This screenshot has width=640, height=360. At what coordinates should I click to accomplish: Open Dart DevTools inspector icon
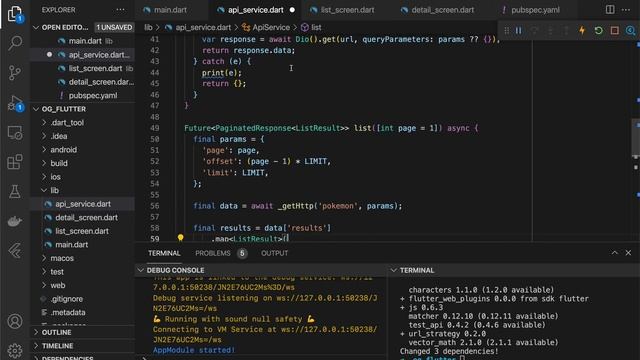click(630, 31)
